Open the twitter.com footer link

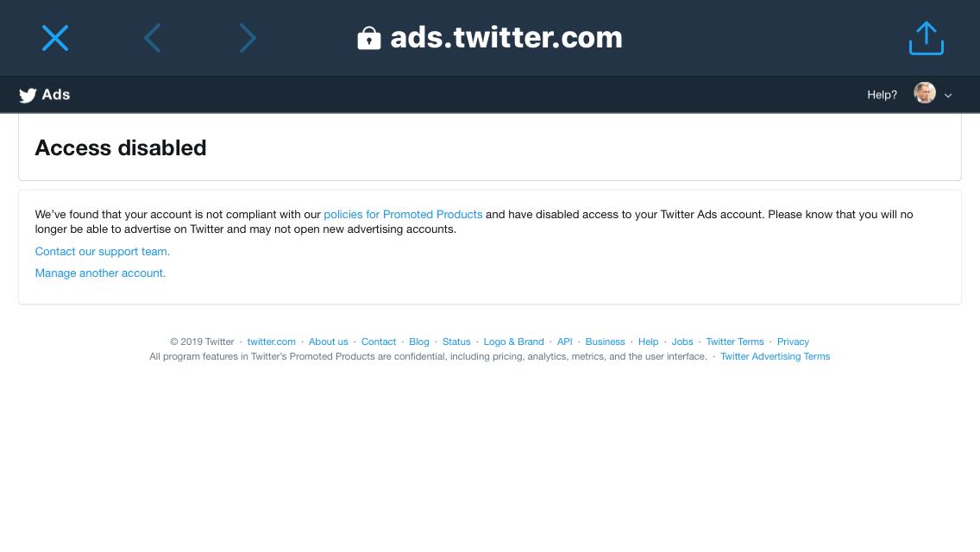[x=271, y=342]
